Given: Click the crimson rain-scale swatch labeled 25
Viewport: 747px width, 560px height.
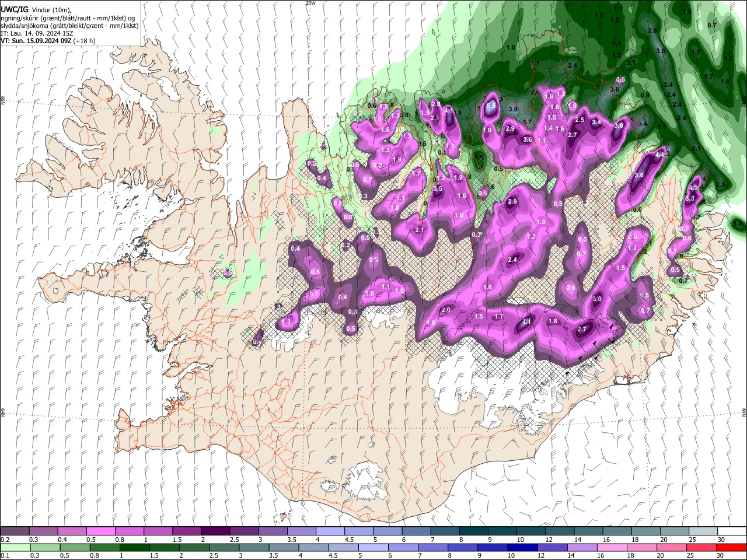Looking at the screenshot, I should [701, 547].
